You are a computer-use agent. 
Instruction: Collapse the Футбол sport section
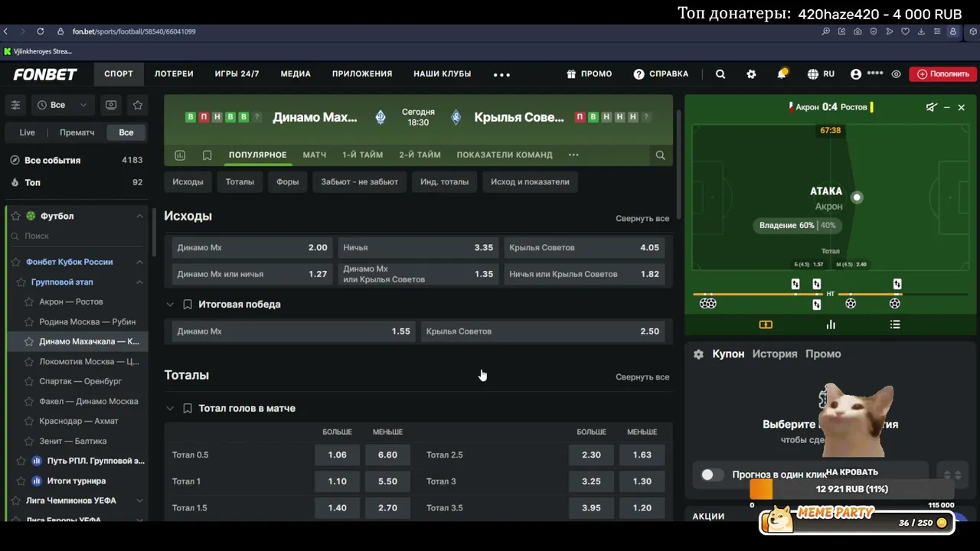point(139,217)
